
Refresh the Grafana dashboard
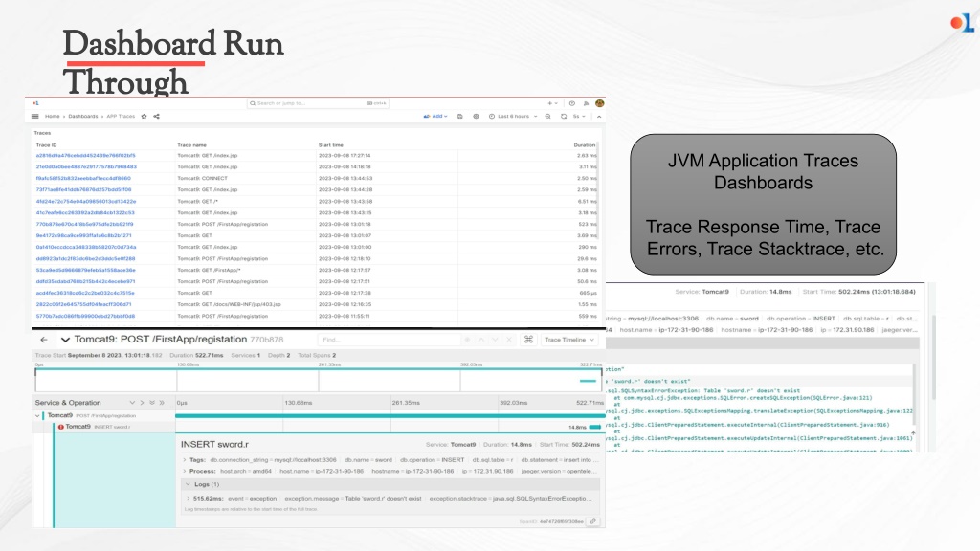click(x=563, y=116)
